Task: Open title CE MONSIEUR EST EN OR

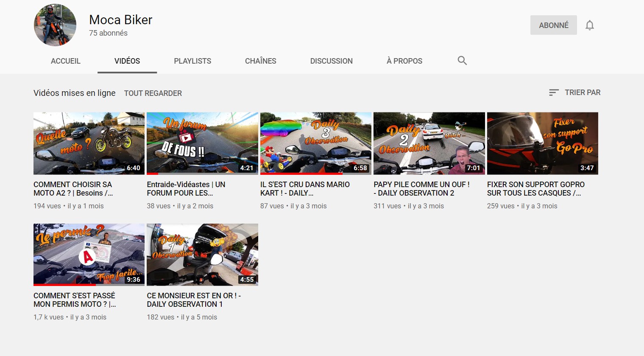Action: pyautogui.click(x=194, y=300)
